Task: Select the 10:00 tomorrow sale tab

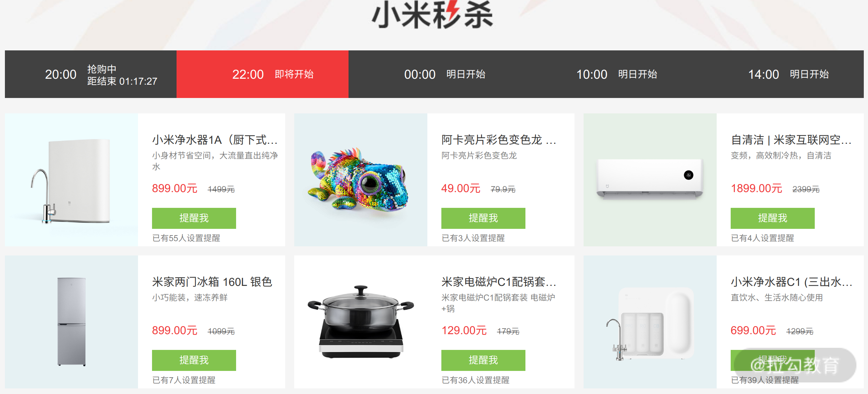Action: (x=606, y=74)
